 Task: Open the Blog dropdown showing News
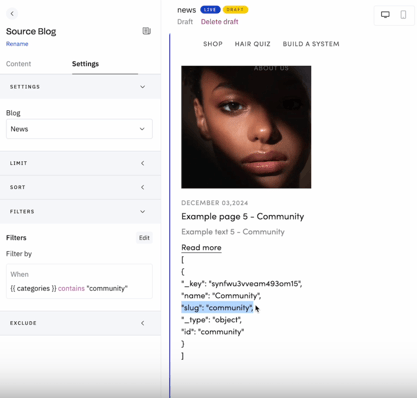pos(79,129)
